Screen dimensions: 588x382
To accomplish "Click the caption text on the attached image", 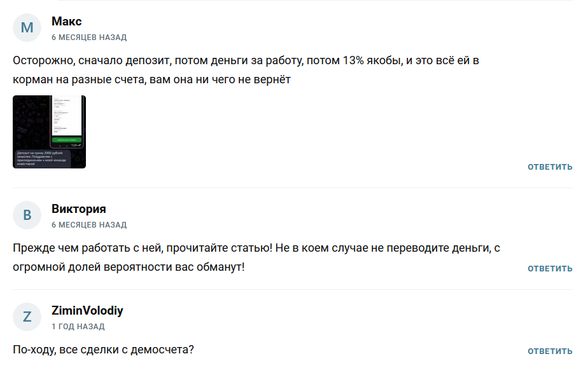I will pyautogui.click(x=43, y=158).
